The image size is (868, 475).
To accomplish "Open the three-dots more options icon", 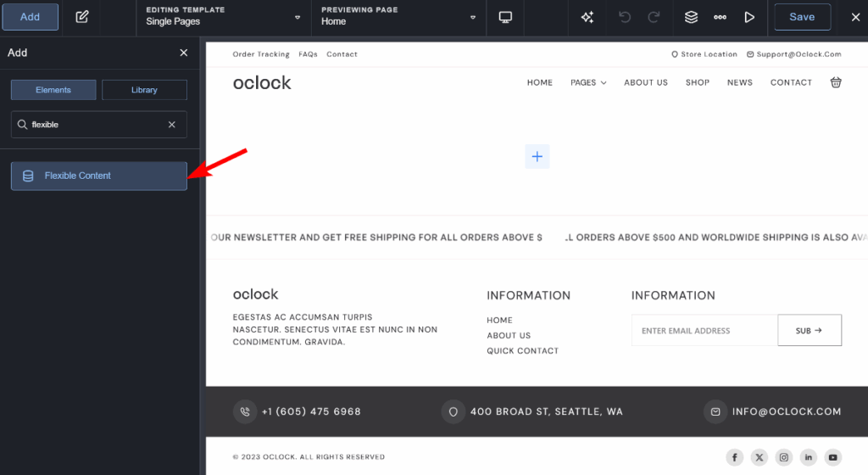I will coord(720,17).
